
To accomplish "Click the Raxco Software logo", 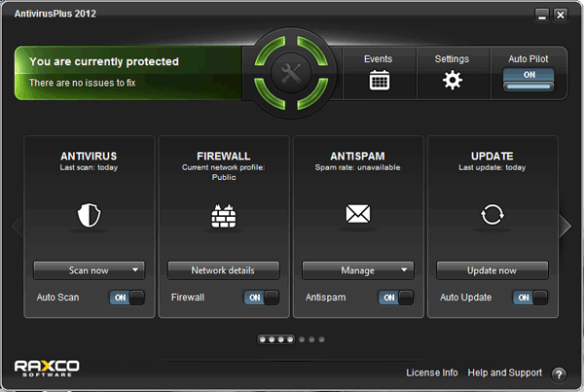I will pos(47,369).
